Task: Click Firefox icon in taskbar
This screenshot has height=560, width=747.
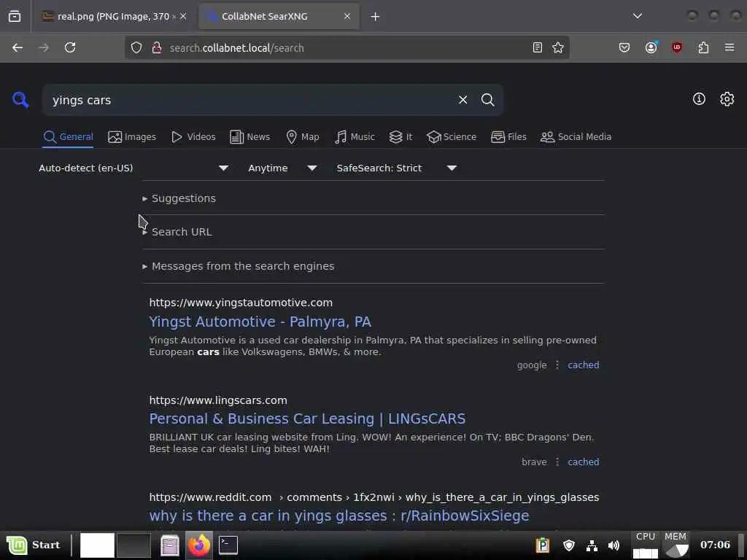Action: (198, 545)
